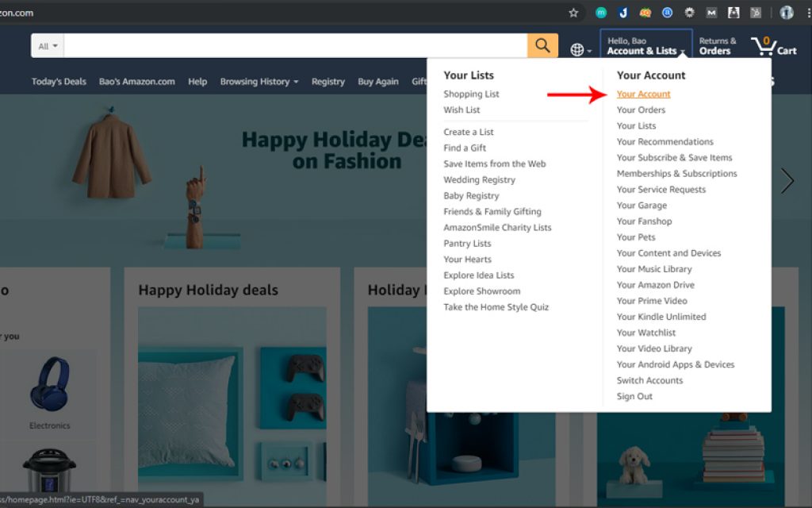Click inside the Amazon search field
Viewport: 812px width, 508px height.
click(293, 46)
